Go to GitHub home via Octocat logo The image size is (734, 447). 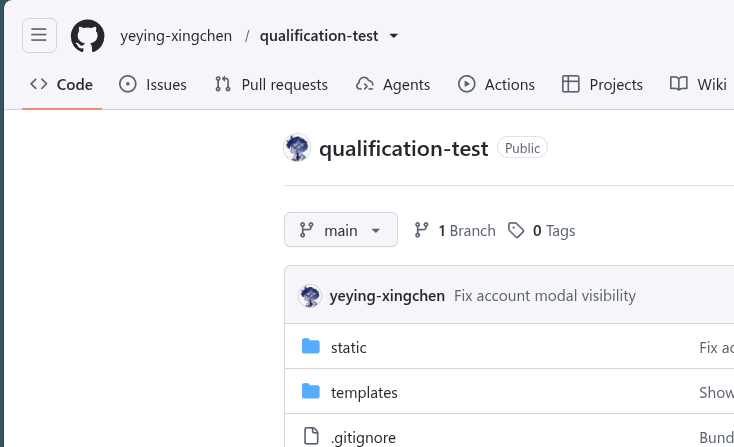coord(88,36)
